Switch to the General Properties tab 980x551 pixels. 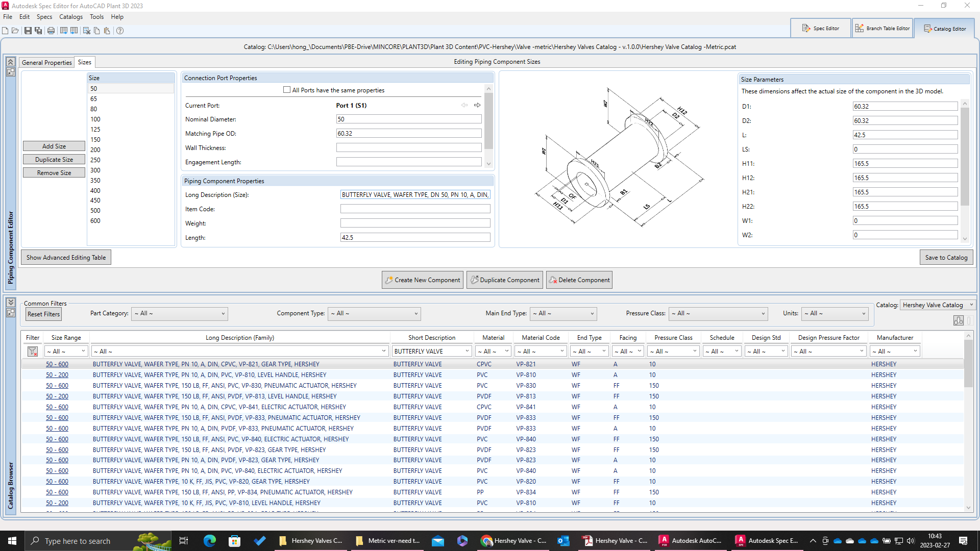tap(47, 62)
